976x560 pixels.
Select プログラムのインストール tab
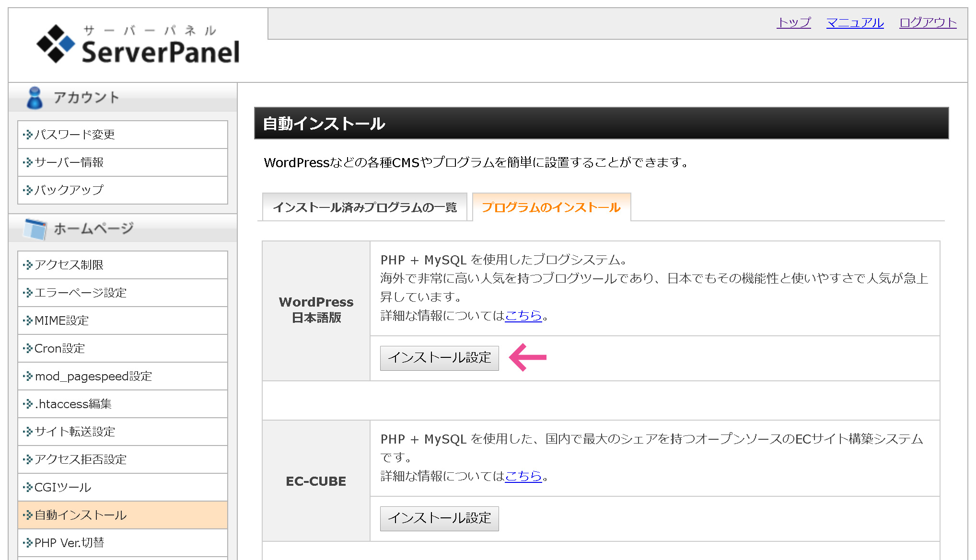point(551,207)
